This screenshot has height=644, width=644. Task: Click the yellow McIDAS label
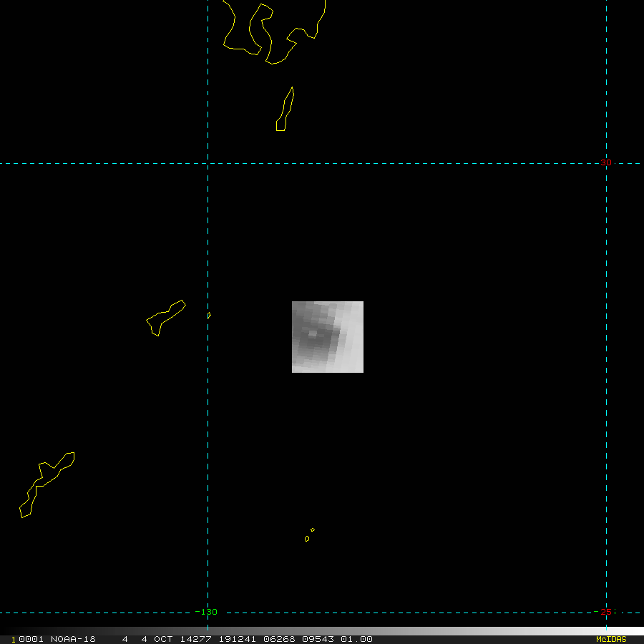[x=611, y=639]
